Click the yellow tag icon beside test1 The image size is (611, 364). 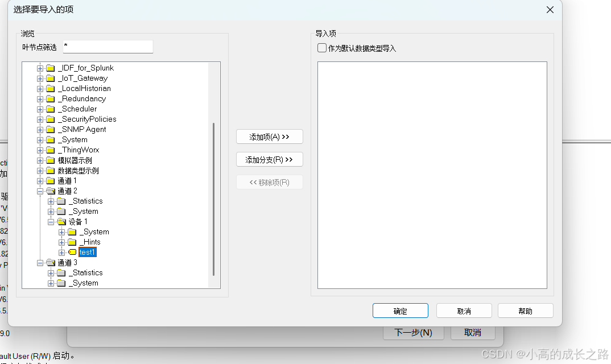(72, 252)
